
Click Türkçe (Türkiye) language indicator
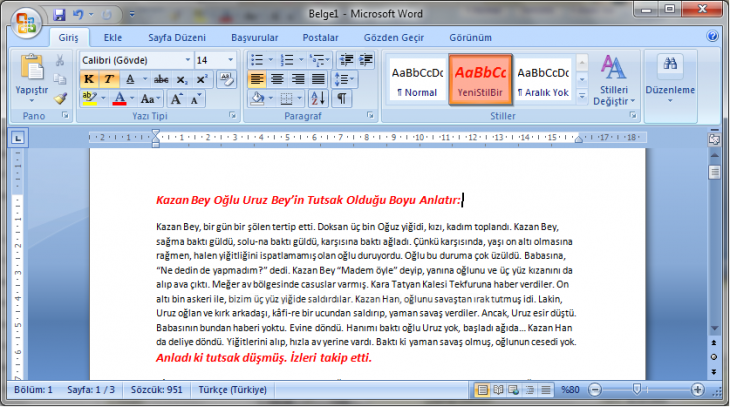[232, 390]
